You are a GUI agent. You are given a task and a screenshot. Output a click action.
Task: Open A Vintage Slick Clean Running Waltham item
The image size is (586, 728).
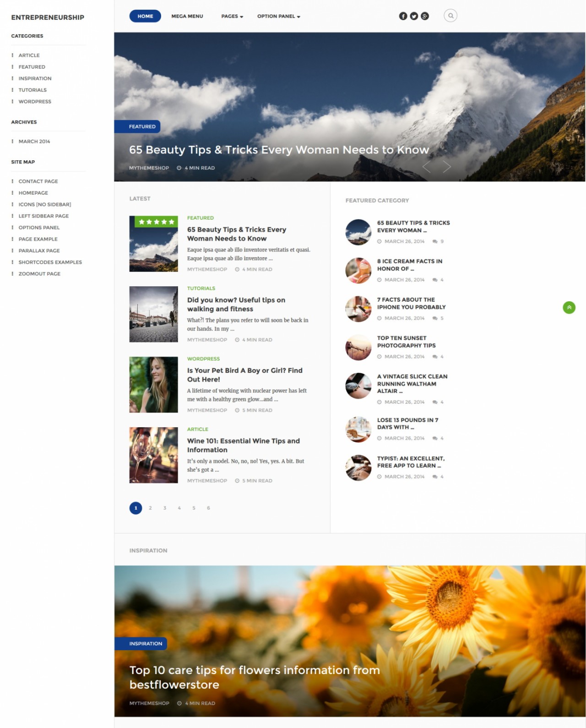[412, 384]
